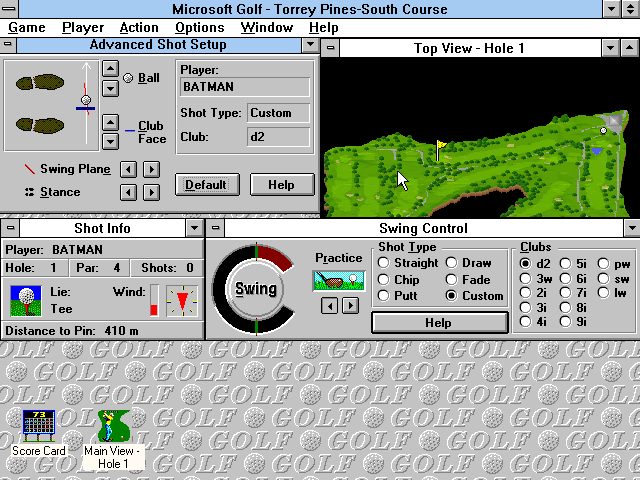The width and height of the screenshot is (640, 480).
Task: Click the Default button
Action: [x=207, y=185]
